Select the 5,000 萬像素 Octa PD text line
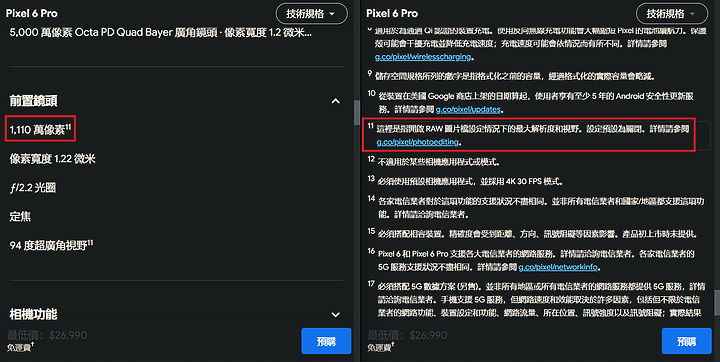Viewport: 720px width, 362px height. pos(161,33)
